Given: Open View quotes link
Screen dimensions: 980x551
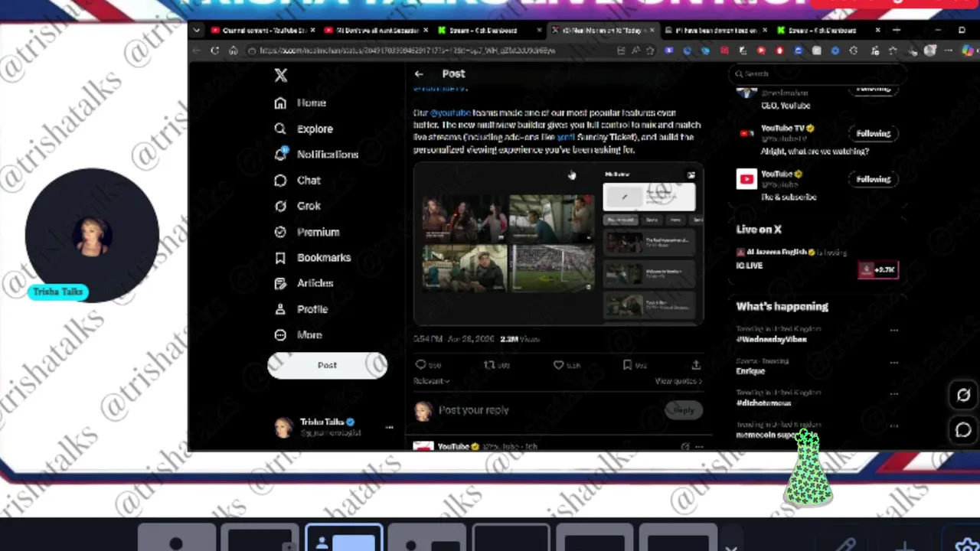Looking at the screenshot, I should 678,381.
